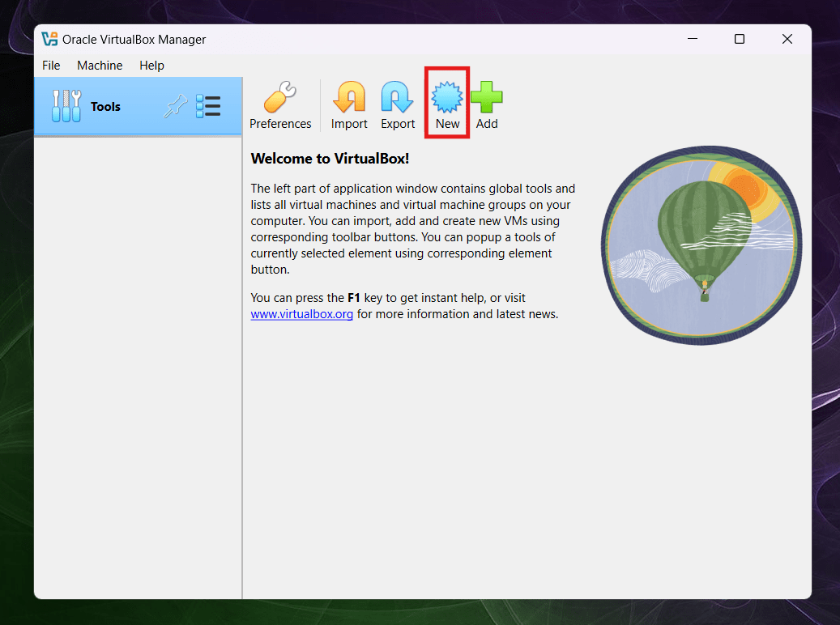Open the Tools list menu icon

coord(208,106)
